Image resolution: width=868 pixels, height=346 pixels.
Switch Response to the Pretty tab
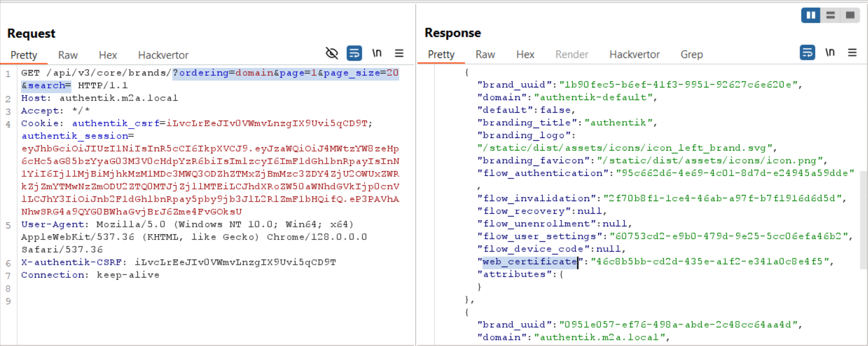point(441,54)
